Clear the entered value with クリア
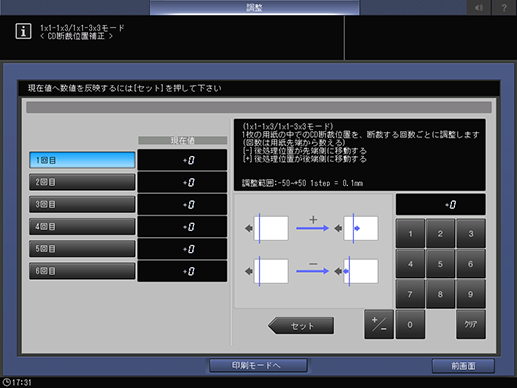 tap(471, 324)
